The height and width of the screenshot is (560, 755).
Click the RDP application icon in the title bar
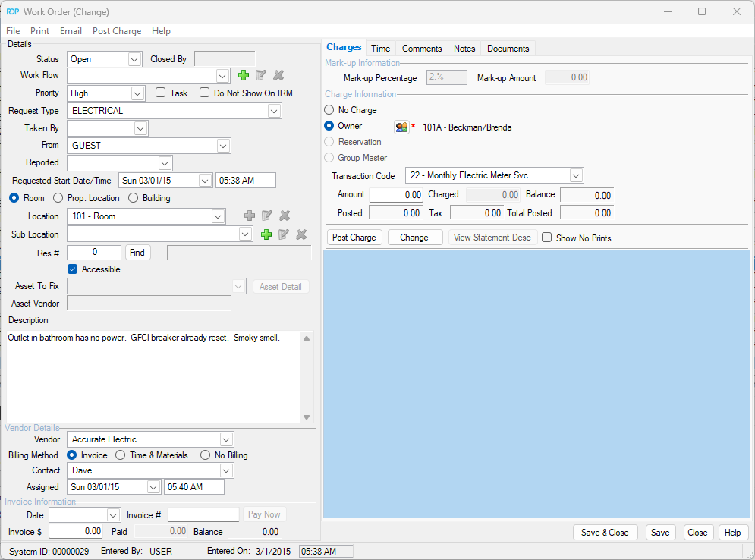click(x=12, y=11)
